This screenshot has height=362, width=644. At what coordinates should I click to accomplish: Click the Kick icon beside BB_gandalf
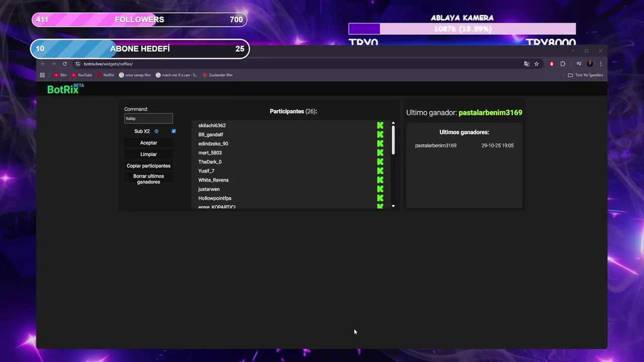(x=380, y=134)
